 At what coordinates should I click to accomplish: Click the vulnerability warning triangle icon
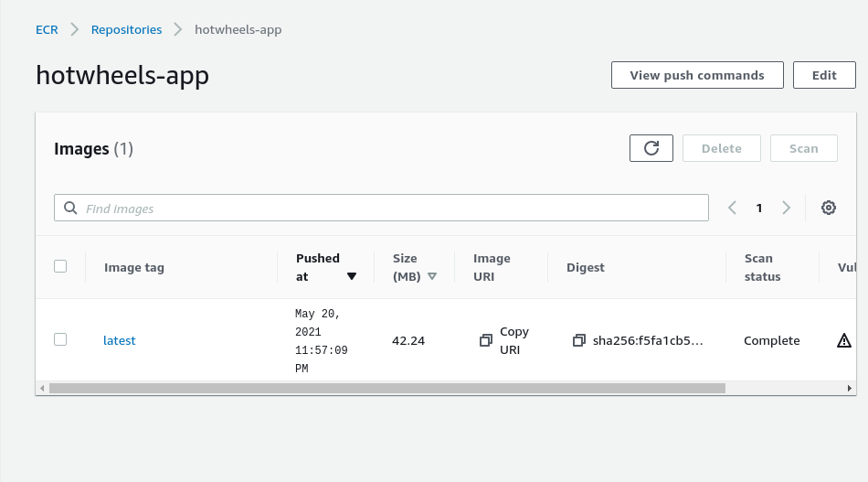(843, 340)
